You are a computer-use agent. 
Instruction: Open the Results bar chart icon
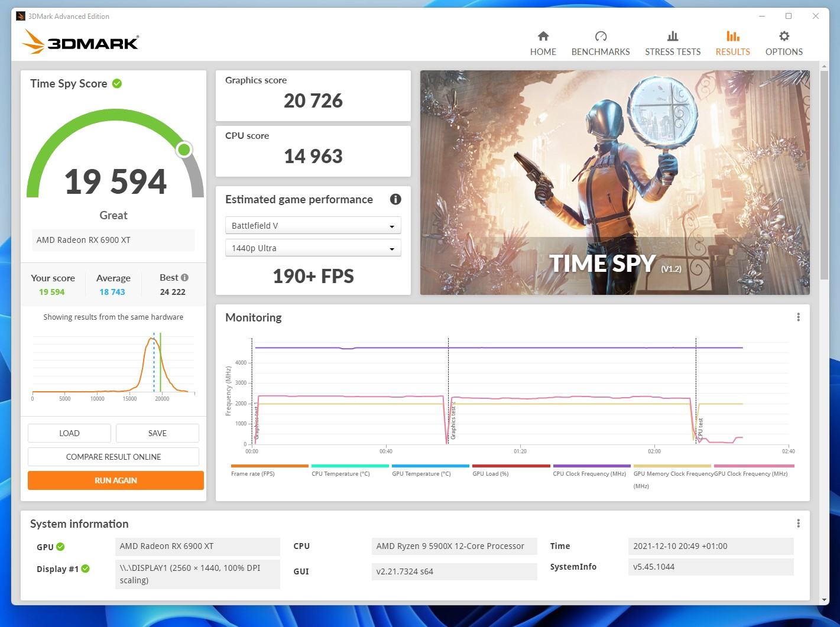tap(733, 36)
